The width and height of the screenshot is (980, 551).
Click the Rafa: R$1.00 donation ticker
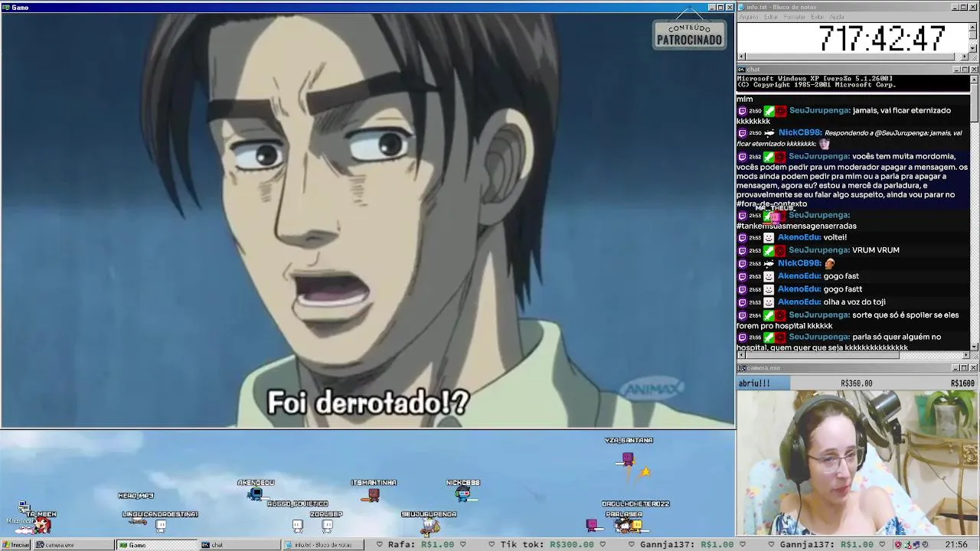pos(421,545)
